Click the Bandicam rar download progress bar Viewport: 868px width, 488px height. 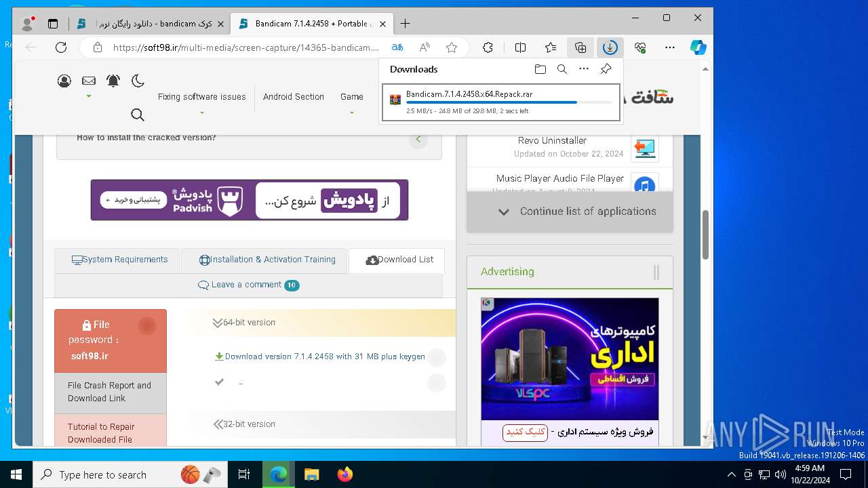click(509, 102)
